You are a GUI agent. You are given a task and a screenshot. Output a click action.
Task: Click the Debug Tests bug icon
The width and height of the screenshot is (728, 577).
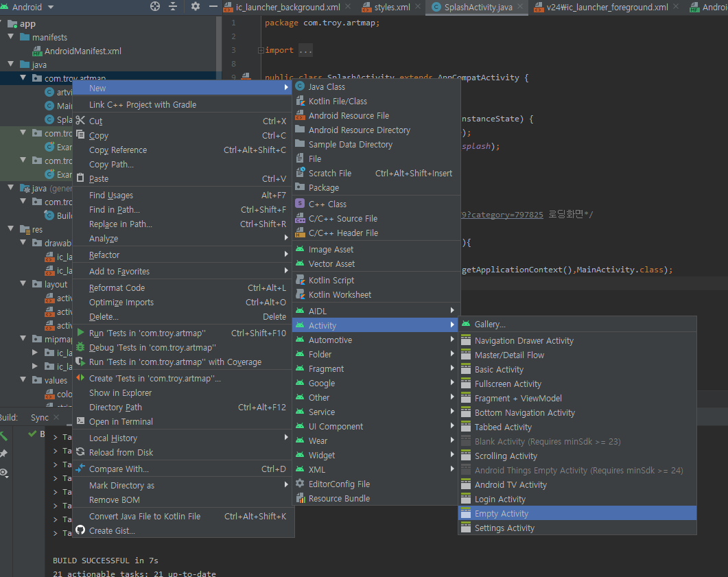[80, 346]
